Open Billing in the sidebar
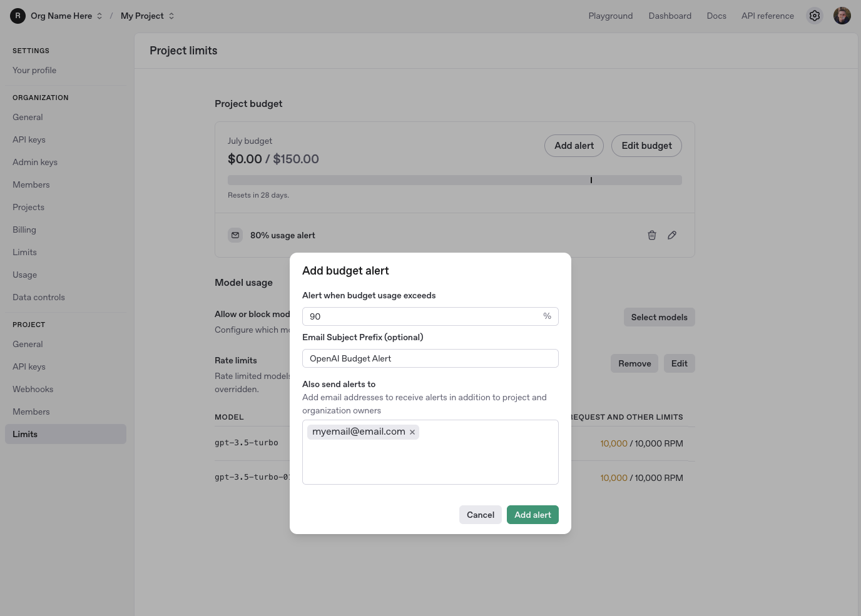 pyautogui.click(x=24, y=230)
